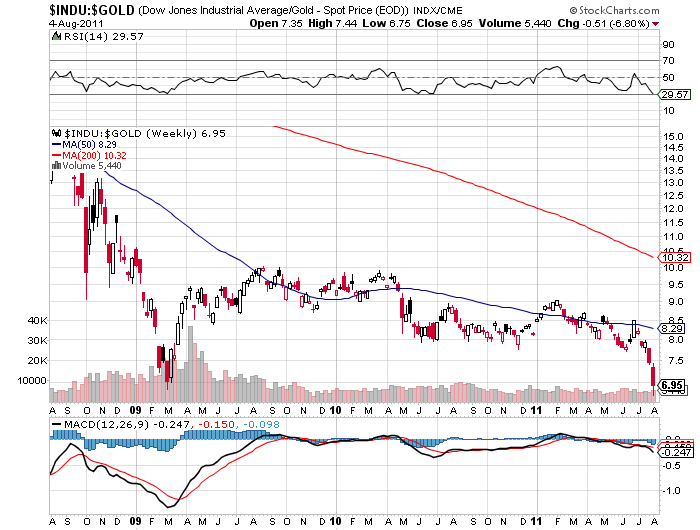Click the red down-arrow after the Chg percentage
The height and width of the screenshot is (530, 700).
pyautogui.click(x=655, y=24)
